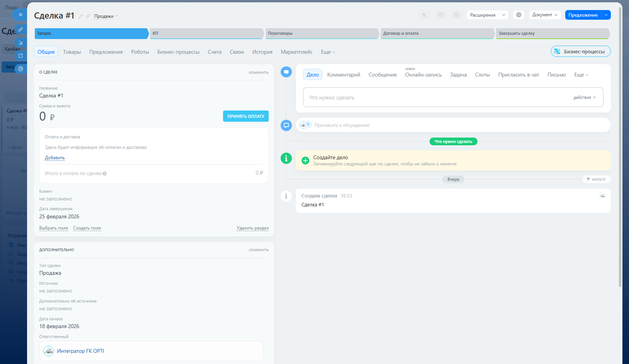Click the phone call icon
The height and width of the screenshot is (364, 629).
click(x=424, y=15)
